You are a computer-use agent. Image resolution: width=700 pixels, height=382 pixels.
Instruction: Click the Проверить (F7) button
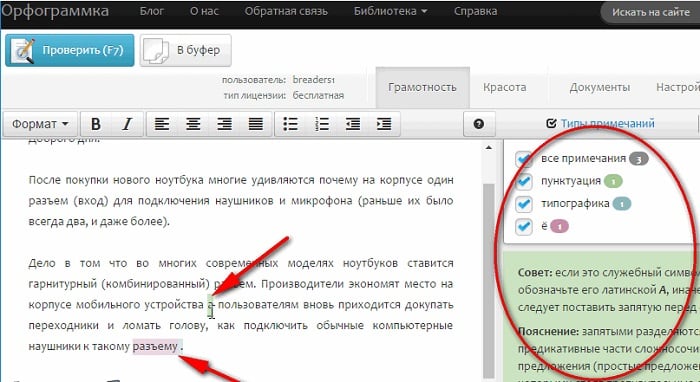click(x=70, y=50)
